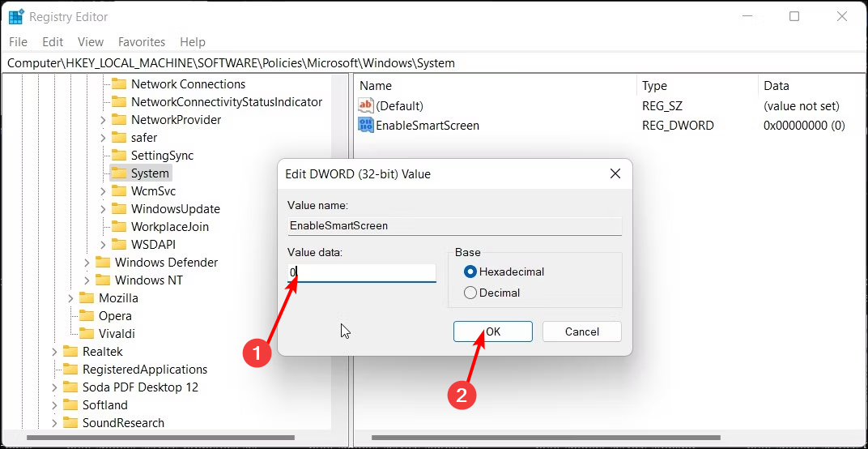Expand the WcmSvc key
The height and width of the screenshot is (449, 868).
point(103,191)
